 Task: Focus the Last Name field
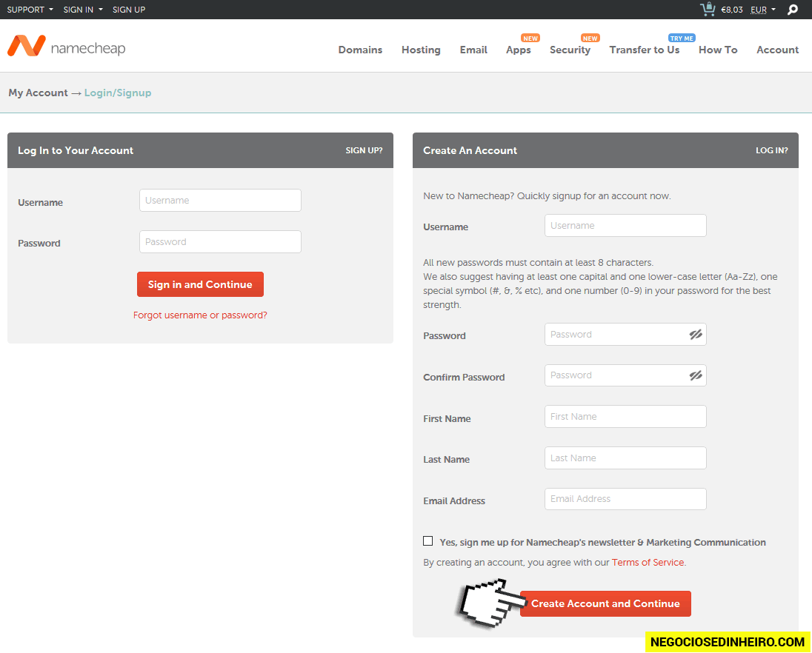(x=625, y=458)
